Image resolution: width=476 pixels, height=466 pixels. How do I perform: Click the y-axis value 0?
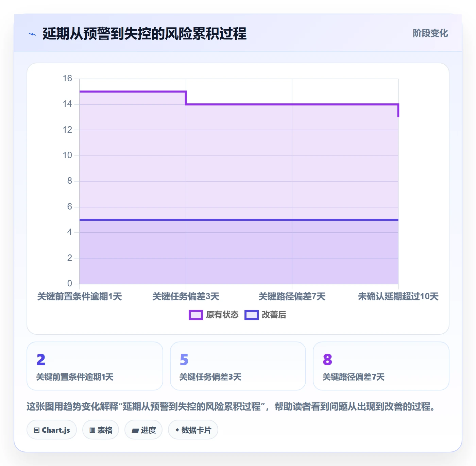point(70,284)
